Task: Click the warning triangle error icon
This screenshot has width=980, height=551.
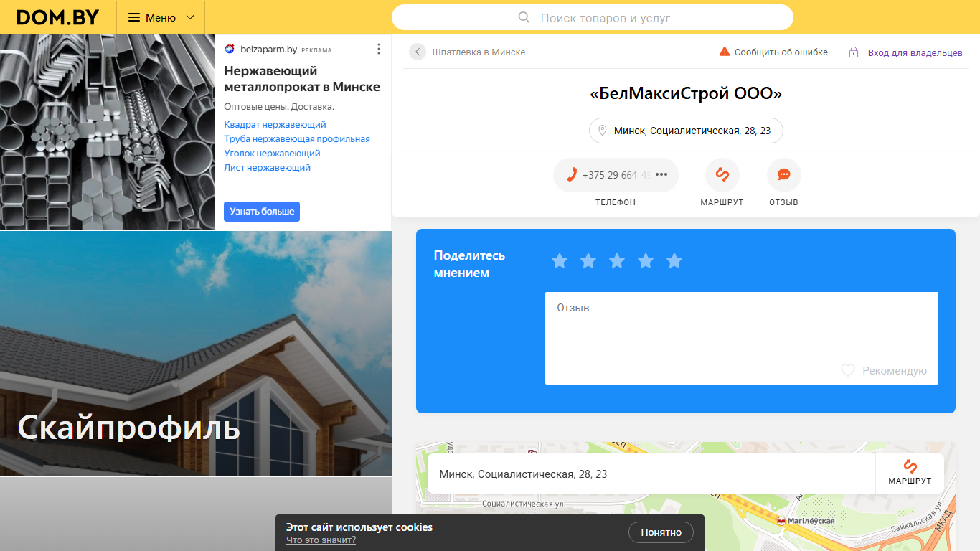Action: [x=725, y=52]
